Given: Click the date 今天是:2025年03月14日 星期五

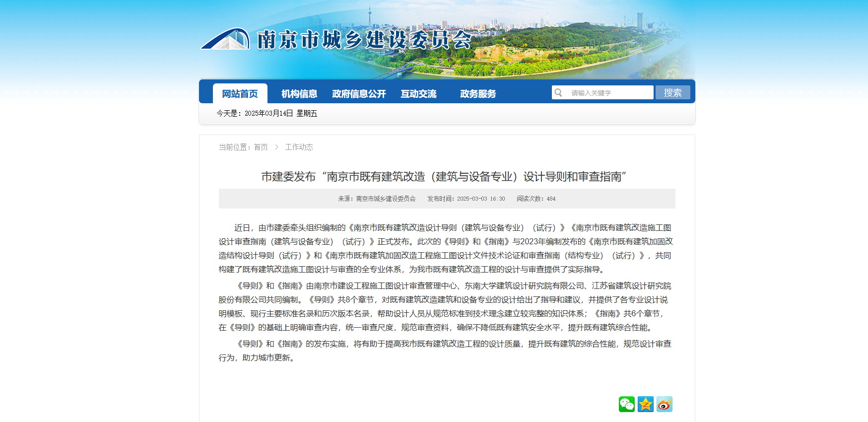Looking at the screenshot, I should (x=267, y=113).
